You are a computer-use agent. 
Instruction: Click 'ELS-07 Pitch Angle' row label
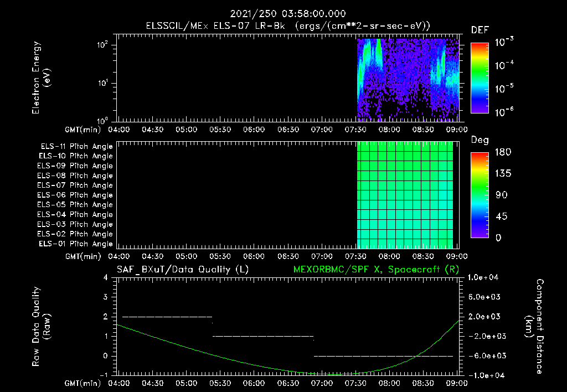point(75,185)
